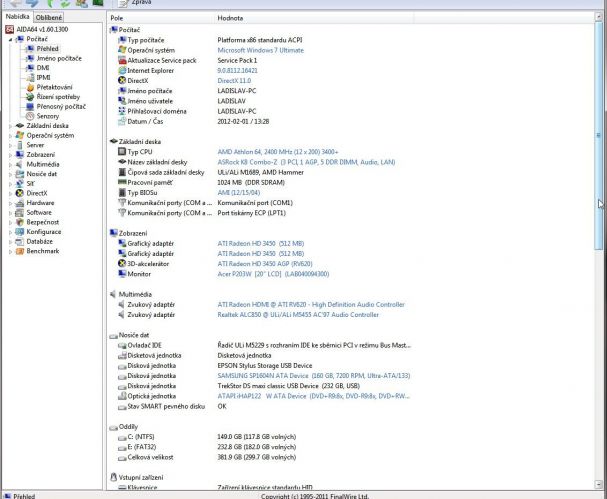Click the Databáze icon in the tree
The image size is (607, 499).
20,242
